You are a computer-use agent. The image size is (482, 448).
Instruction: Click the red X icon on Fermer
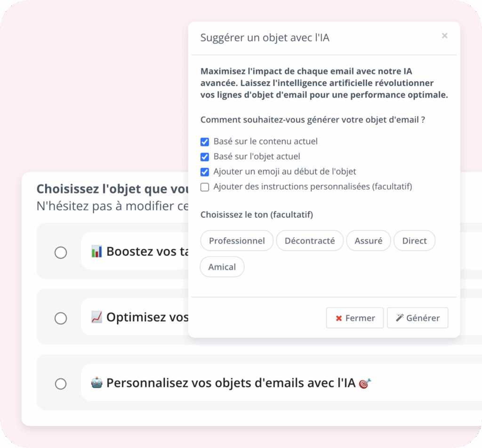point(338,318)
